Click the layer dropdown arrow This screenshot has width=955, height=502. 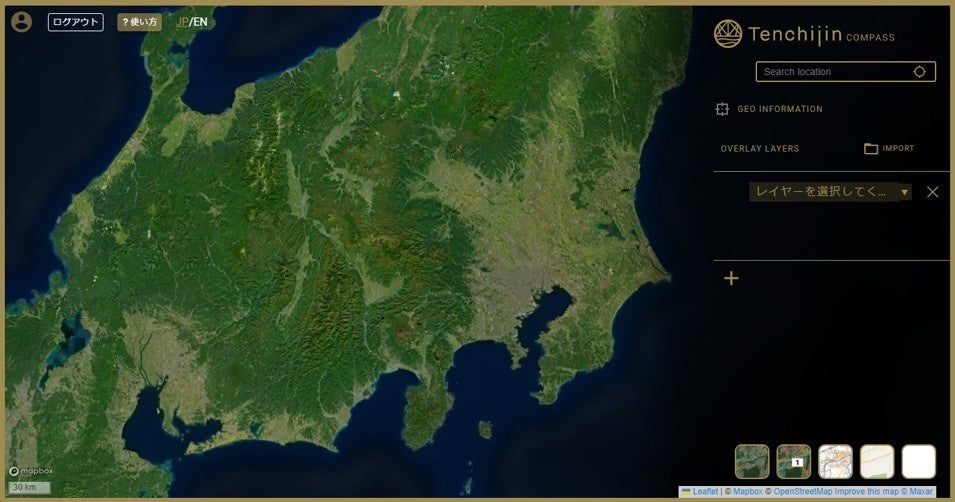(904, 193)
